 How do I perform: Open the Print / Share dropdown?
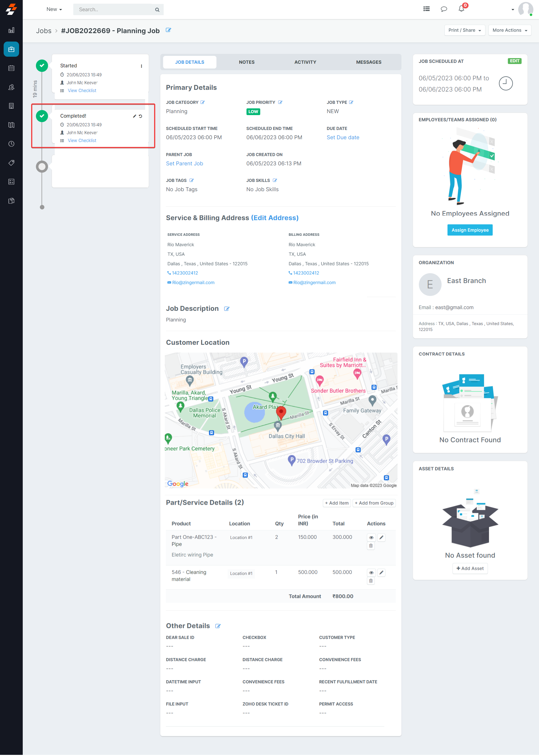(x=464, y=30)
